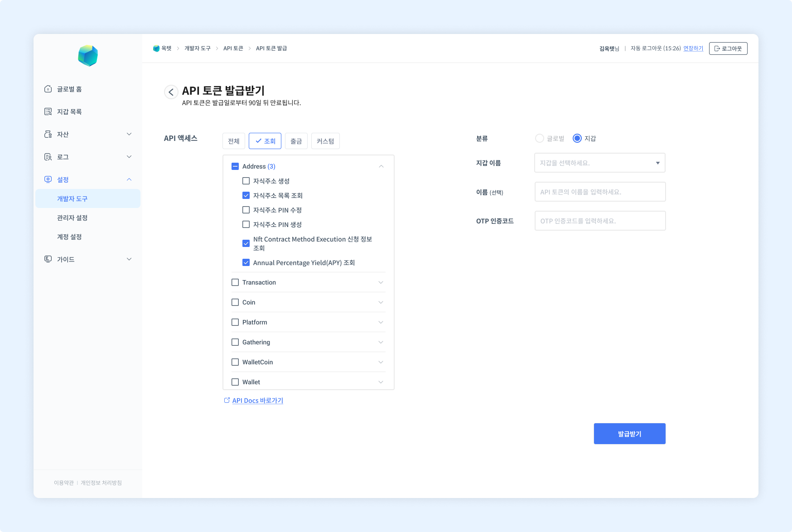Uncheck Nft Contract Method Execution checkbox

tap(246, 243)
